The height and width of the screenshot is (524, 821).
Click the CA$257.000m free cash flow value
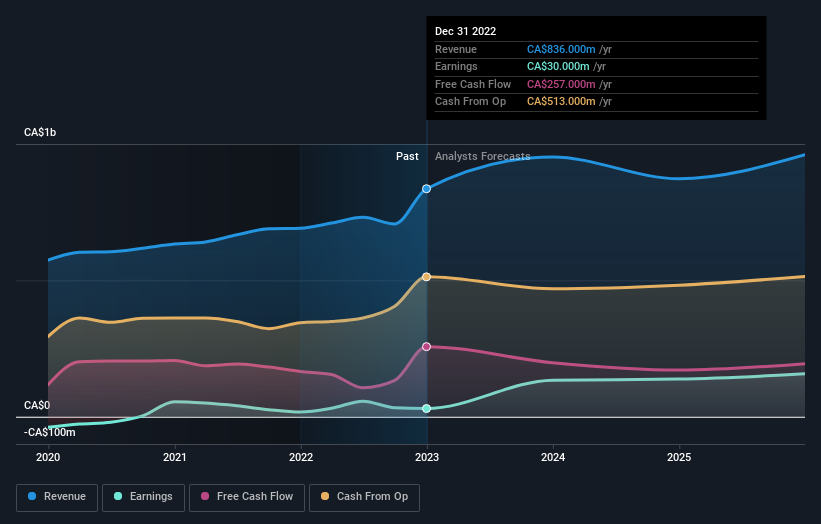click(x=561, y=84)
